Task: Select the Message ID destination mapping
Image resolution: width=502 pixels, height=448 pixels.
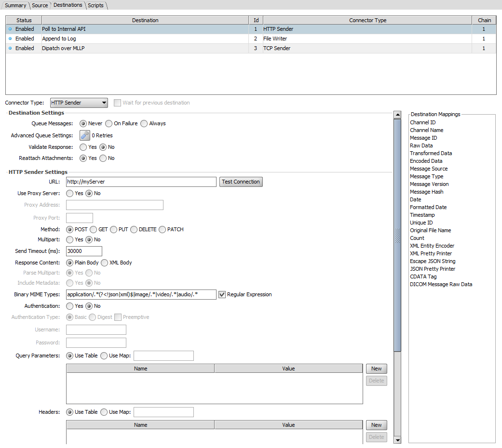Action: point(423,138)
